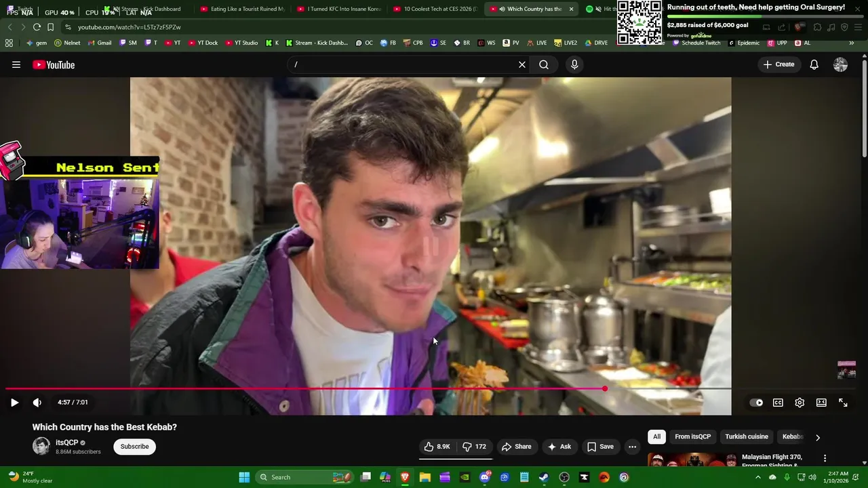Enter full screen mode
The image size is (868, 488).
(843, 403)
